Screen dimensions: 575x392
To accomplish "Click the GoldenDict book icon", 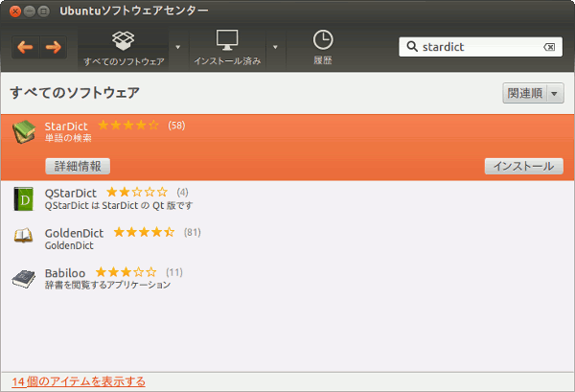I will coord(24,238).
